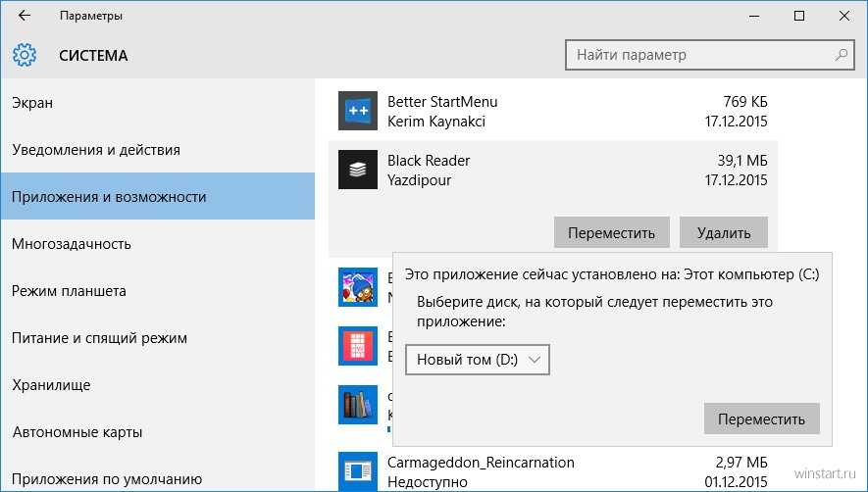This screenshot has height=492, width=868.
Task: Click the Settings gear icon
Action: coord(25,55)
